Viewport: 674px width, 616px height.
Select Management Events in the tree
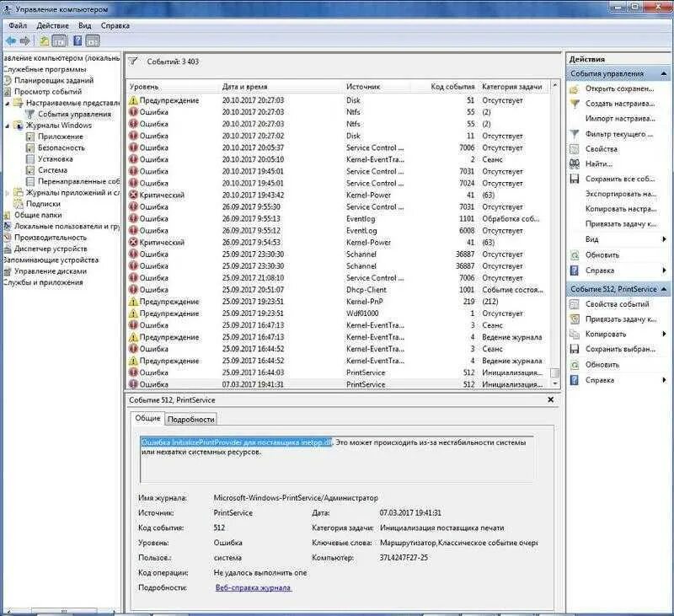[x=74, y=115]
